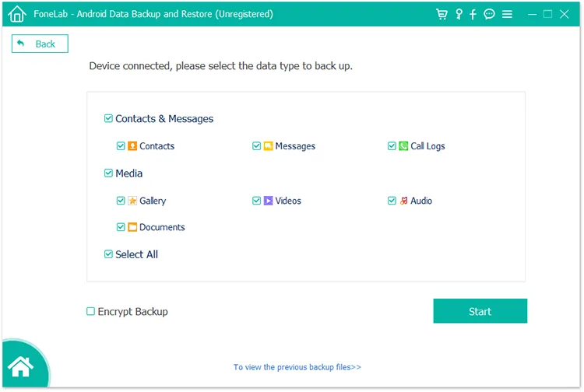Click the purple Videos play icon
Image resolution: width=584 pixels, height=392 pixels.
268,201
